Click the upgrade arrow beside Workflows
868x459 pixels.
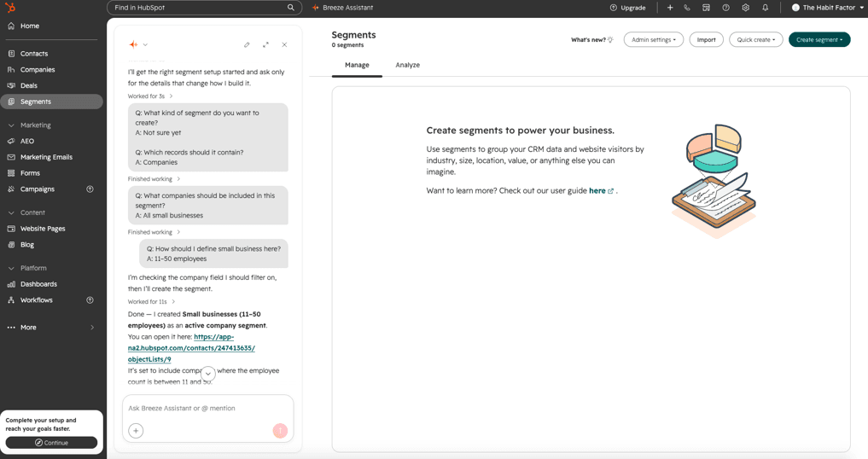[90, 300]
